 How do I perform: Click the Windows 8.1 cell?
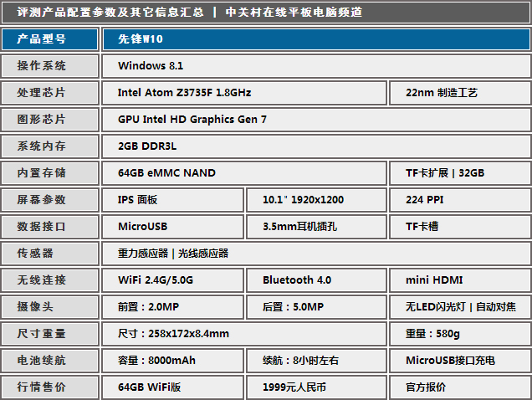[316, 66]
